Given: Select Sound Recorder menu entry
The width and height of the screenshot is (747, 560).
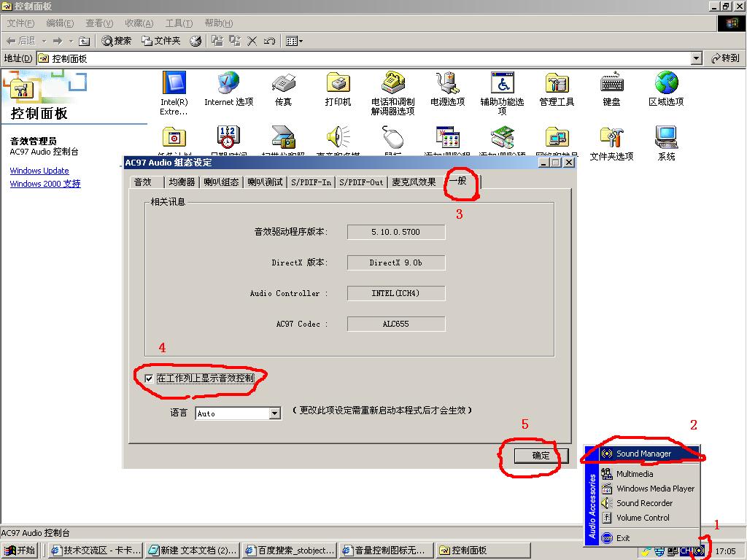Looking at the screenshot, I should pyautogui.click(x=649, y=503).
